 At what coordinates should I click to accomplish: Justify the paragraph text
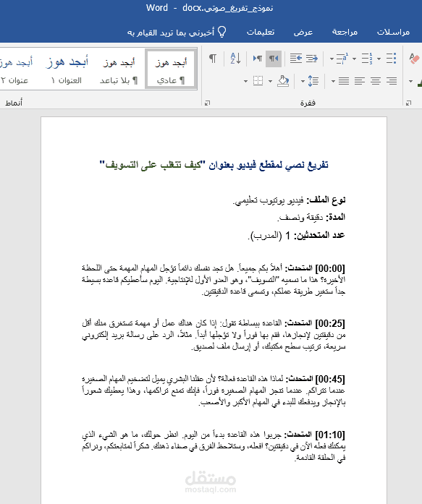344,81
